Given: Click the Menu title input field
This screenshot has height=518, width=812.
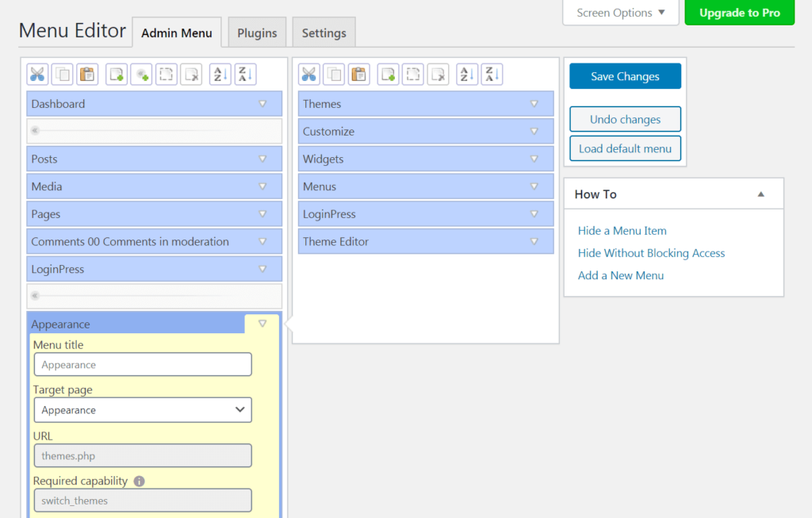Looking at the screenshot, I should [143, 364].
